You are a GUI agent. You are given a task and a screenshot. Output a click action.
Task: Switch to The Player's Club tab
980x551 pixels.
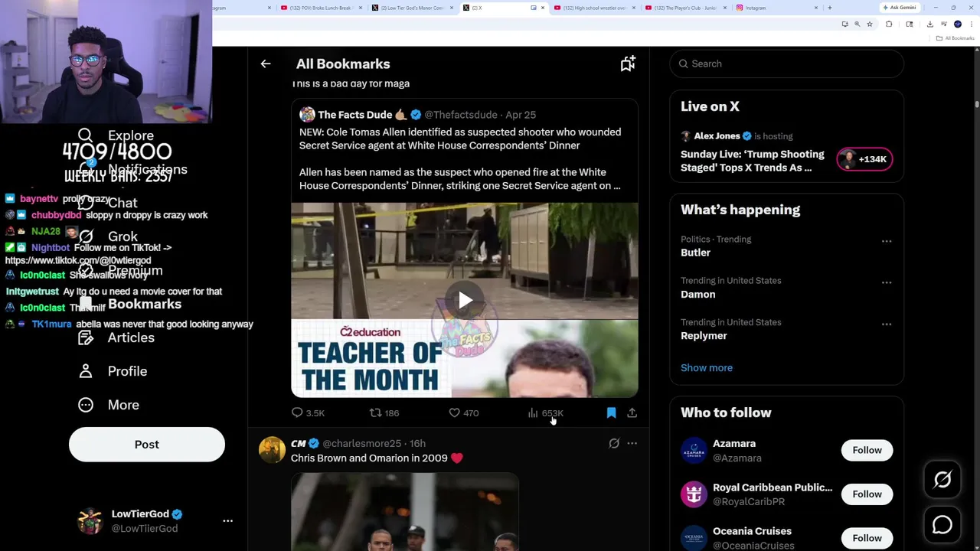tap(685, 8)
